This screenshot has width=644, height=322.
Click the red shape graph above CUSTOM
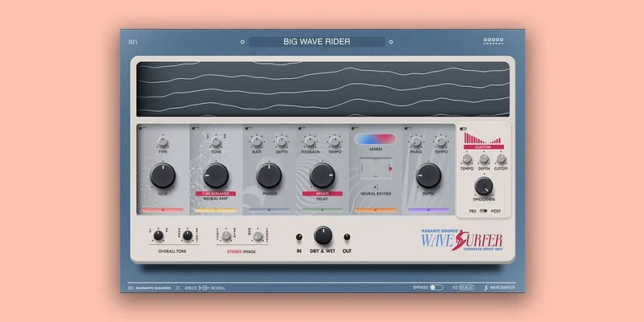coord(483,138)
